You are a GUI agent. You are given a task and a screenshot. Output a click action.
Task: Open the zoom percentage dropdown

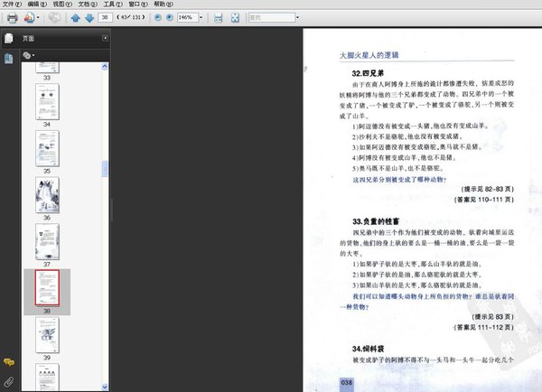[201, 17]
